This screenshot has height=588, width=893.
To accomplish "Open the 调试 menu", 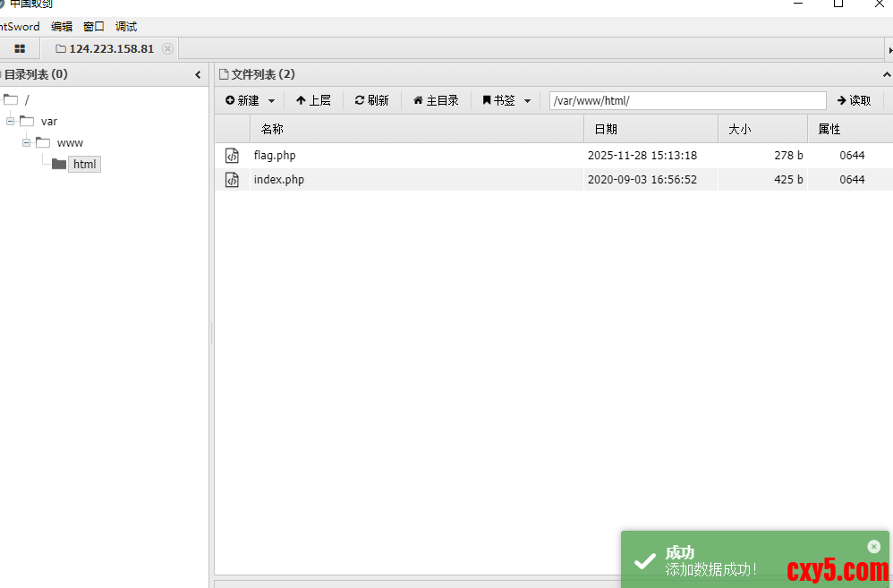I will pos(126,27).
